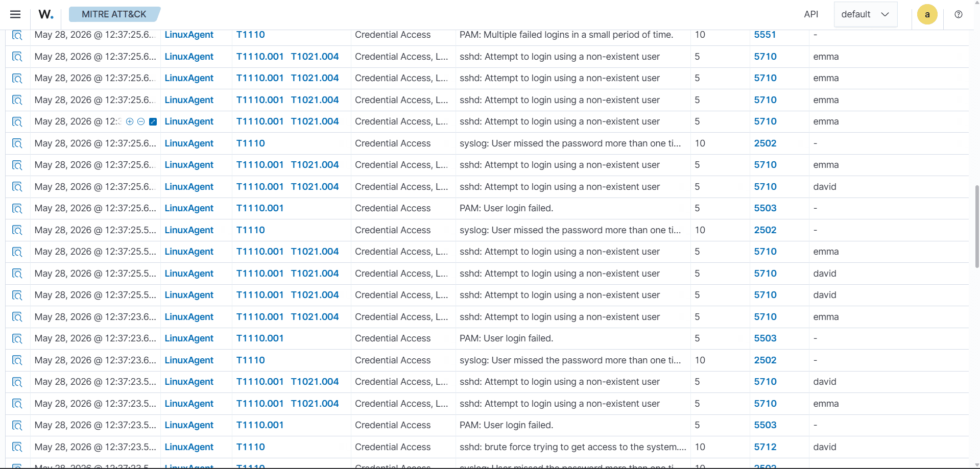Open rule 2502 link in 12:37:25.6 row
The image size is (980, 469).
(765, 143)
